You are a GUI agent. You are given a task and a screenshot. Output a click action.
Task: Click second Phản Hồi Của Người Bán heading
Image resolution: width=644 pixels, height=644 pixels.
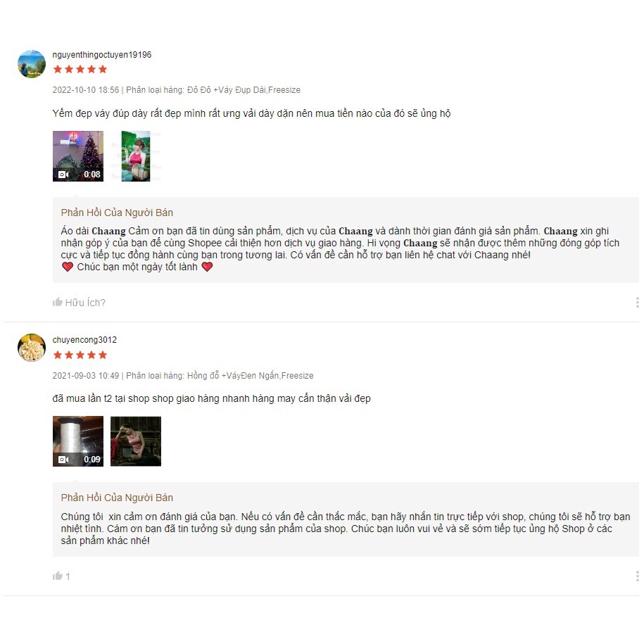117,498
